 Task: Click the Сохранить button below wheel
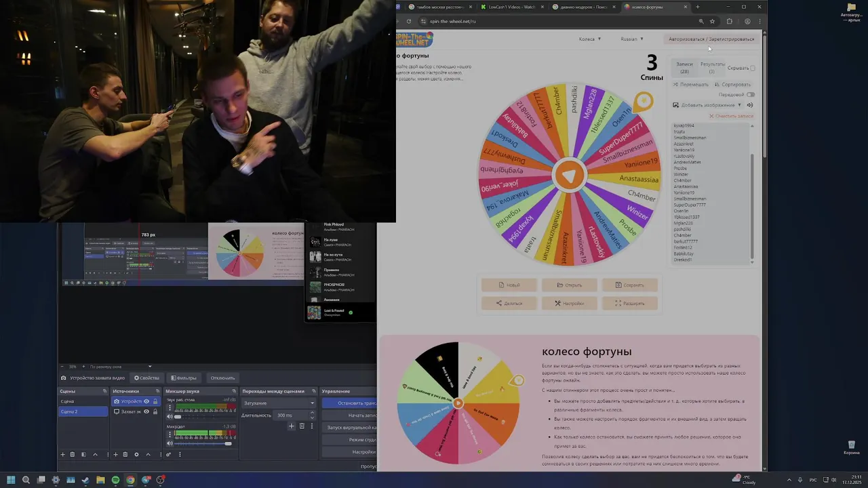[630, 285]
